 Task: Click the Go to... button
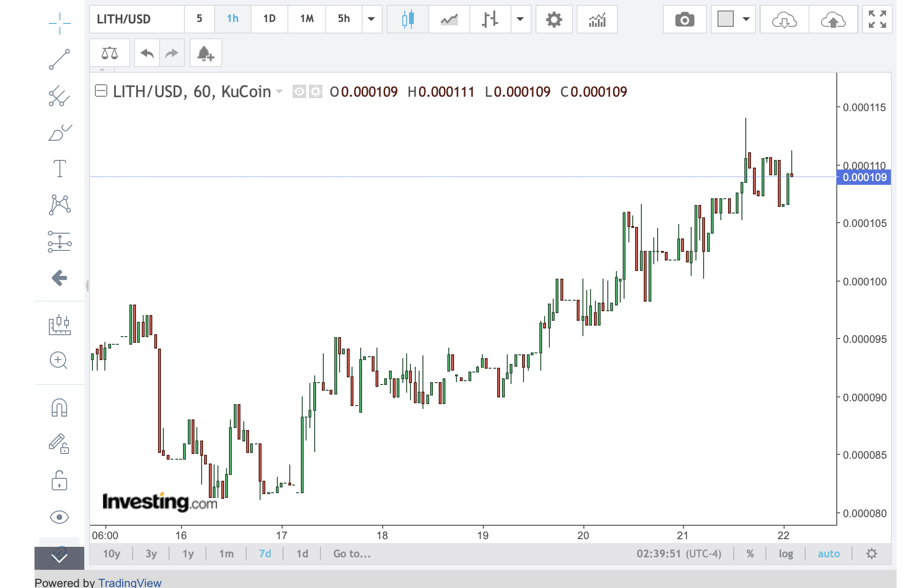352,554
